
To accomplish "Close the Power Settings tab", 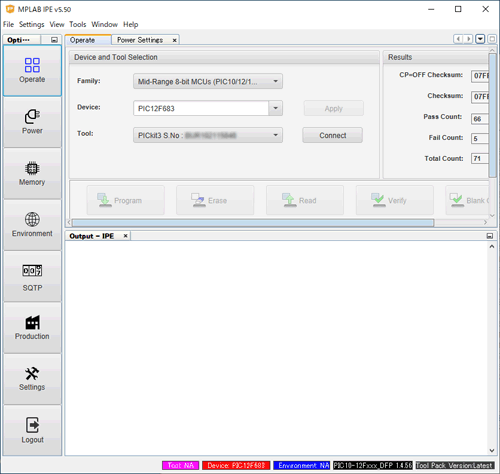I will coord(174,40).
